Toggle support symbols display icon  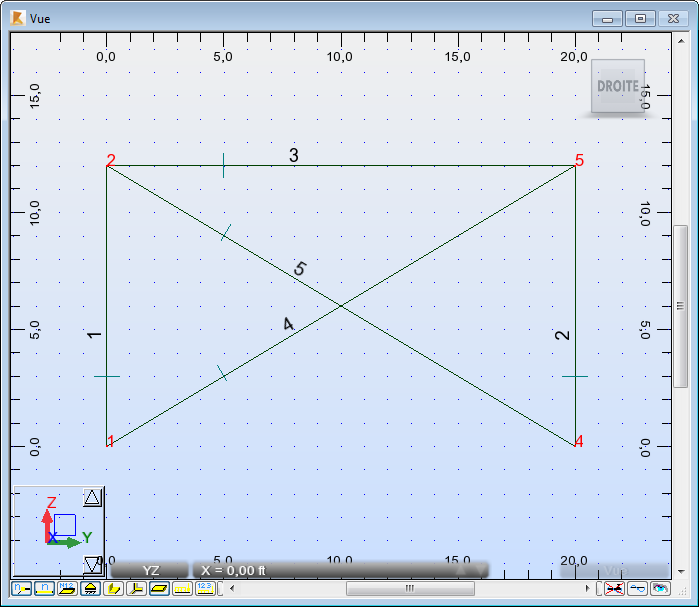point(90,589)
